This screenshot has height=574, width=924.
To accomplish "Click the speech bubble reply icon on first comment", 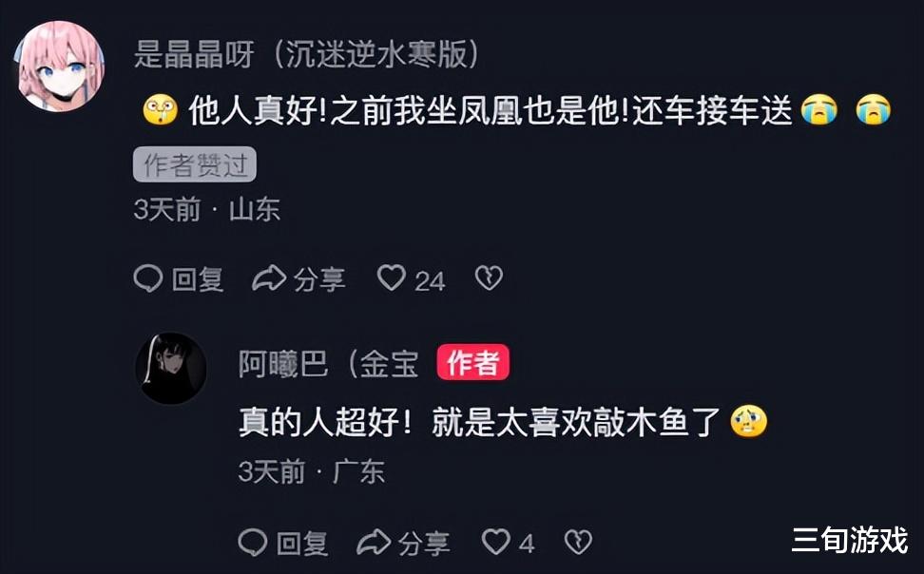I will coord(148,278).
